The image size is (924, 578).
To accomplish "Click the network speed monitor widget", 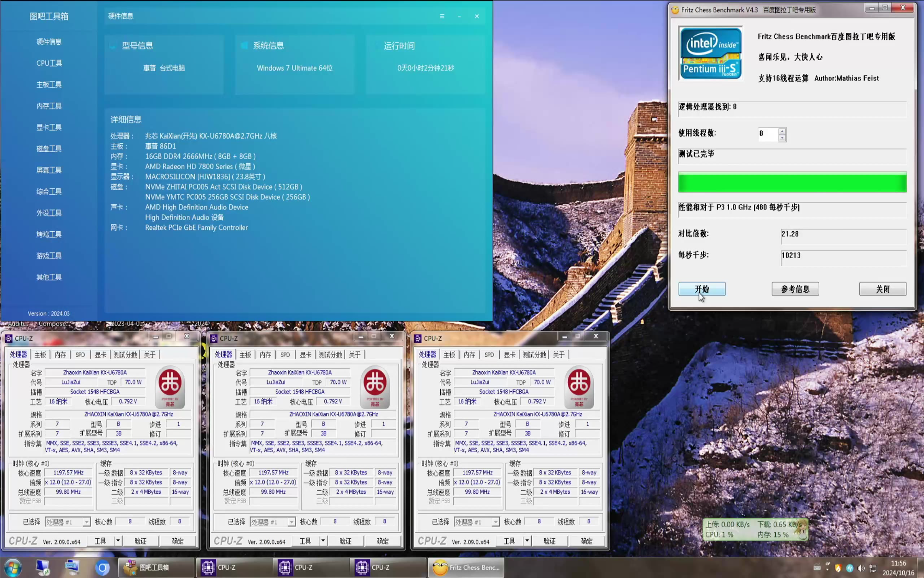I will 754,529.
